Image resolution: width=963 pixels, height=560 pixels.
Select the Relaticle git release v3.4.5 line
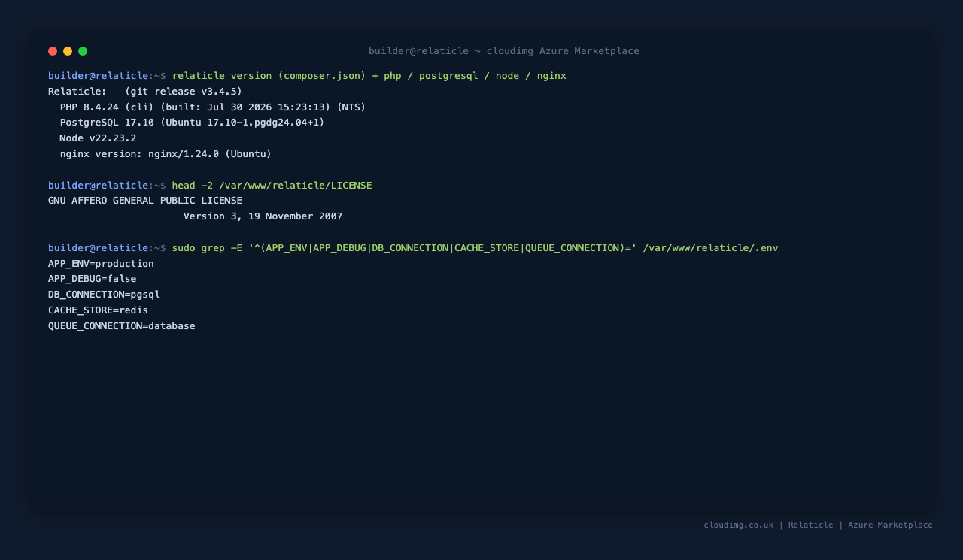coord(145,92)
